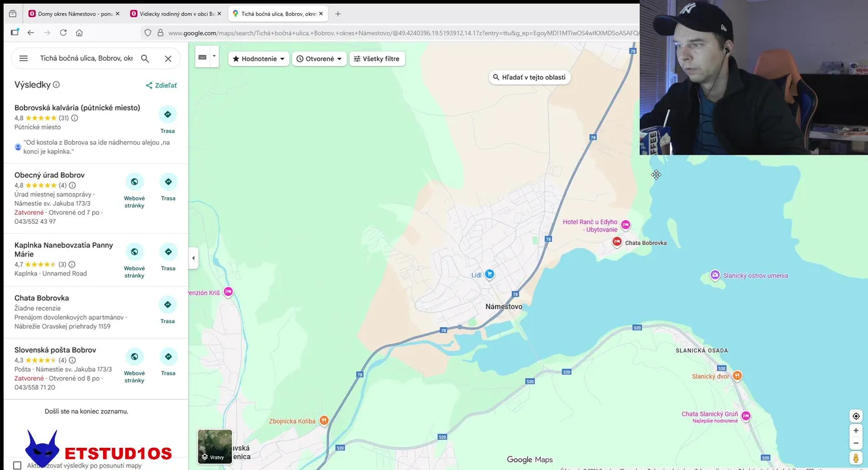The width and height of the screenshot is (868, 470).
Task: Open the browser tab list icon
Action: coord(12,14)
